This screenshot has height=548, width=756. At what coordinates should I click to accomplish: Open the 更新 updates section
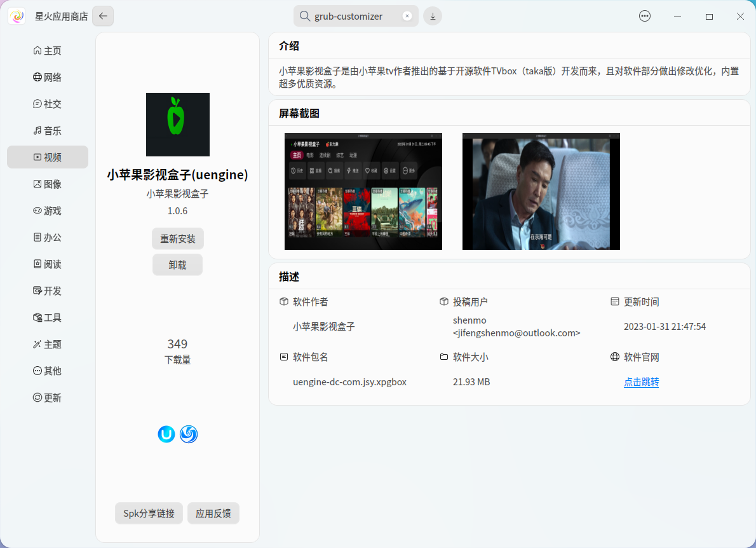pos(47,397)
